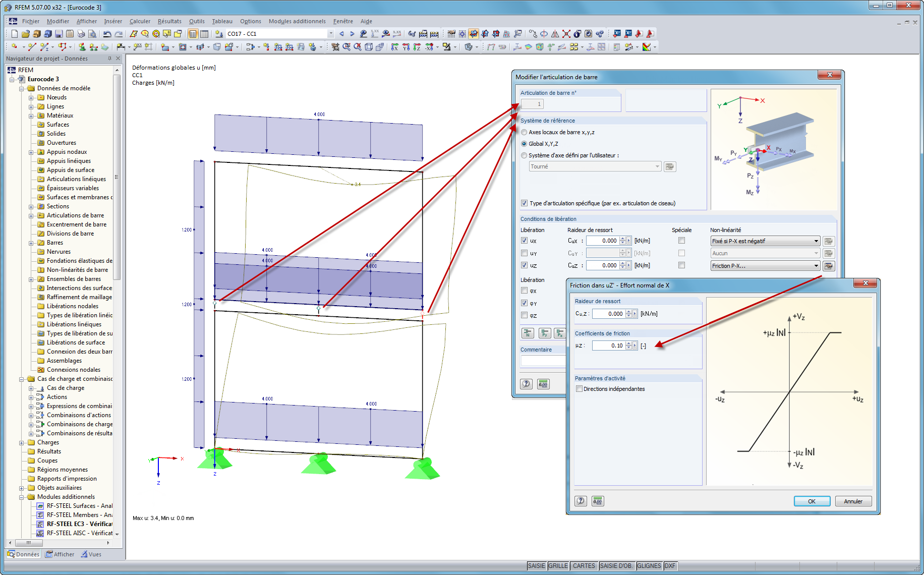Click the Save floppy disk icon
Viewport: 924px width, 575px height.
pyautogui.click(x=59, y=34)
